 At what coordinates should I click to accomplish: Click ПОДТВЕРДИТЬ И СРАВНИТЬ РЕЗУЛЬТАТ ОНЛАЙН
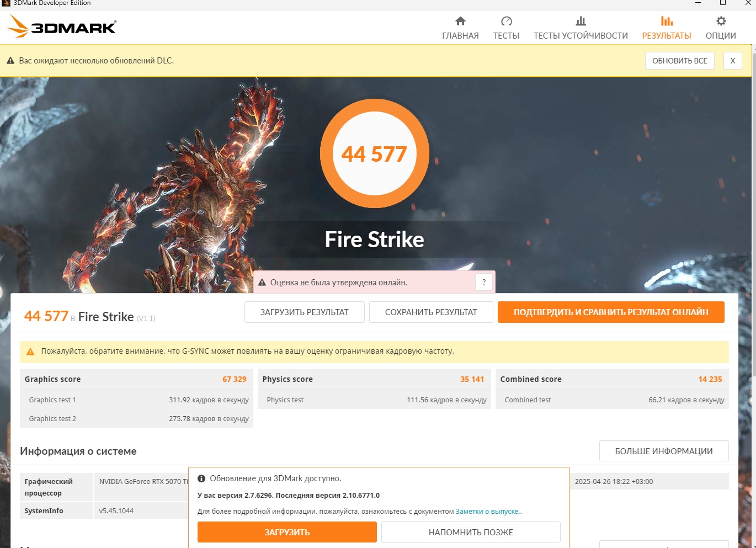pyautogui.click(x=611, y=312)
